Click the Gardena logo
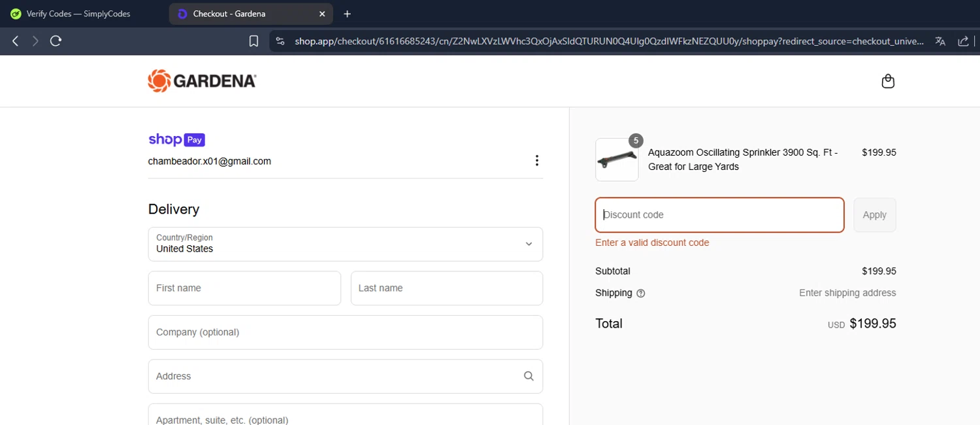This screenshot has width=980, height=425. click(x=202, y=81)
